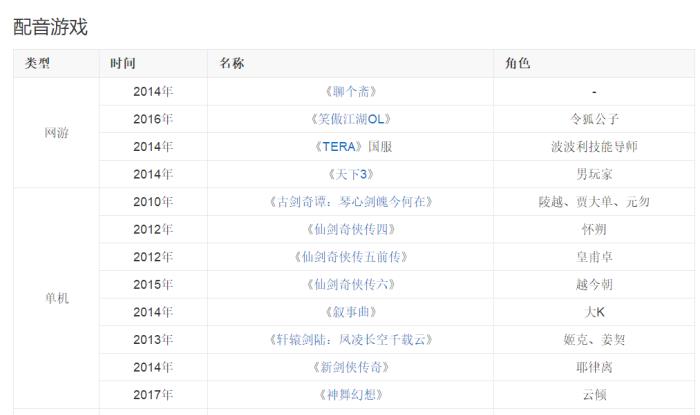Follow the 《神舞幻想》 link
The width and height of the screenshot is (700, 415).
pos(351,394)
